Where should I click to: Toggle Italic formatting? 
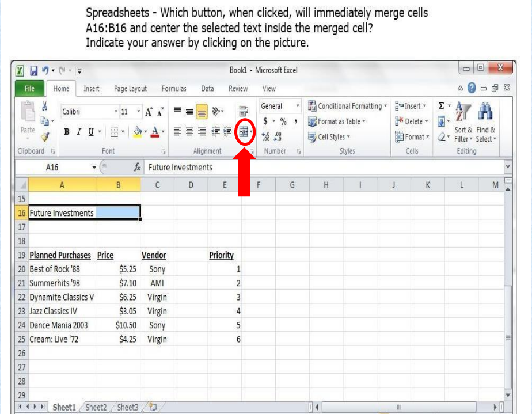[79, 132]
